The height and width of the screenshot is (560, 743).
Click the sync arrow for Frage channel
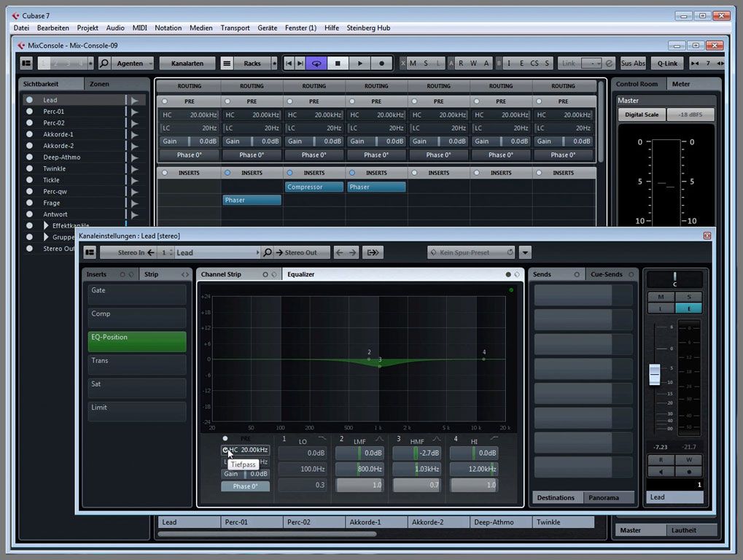coord(135,203)
